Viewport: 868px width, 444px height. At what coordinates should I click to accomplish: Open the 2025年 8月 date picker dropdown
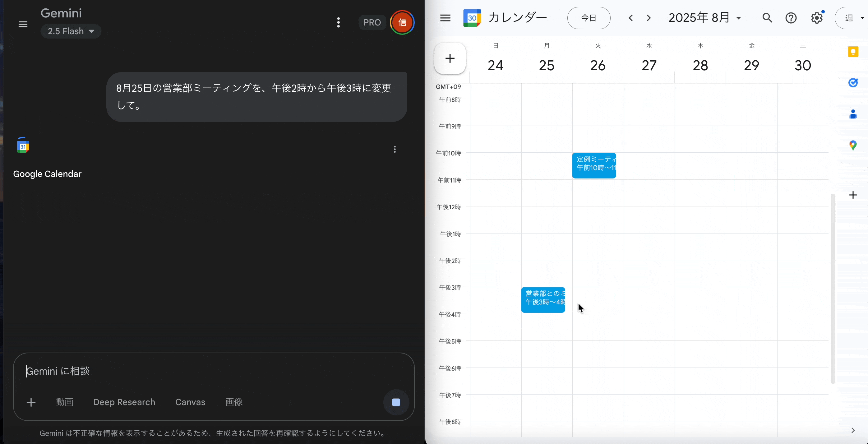pos(705,18)
